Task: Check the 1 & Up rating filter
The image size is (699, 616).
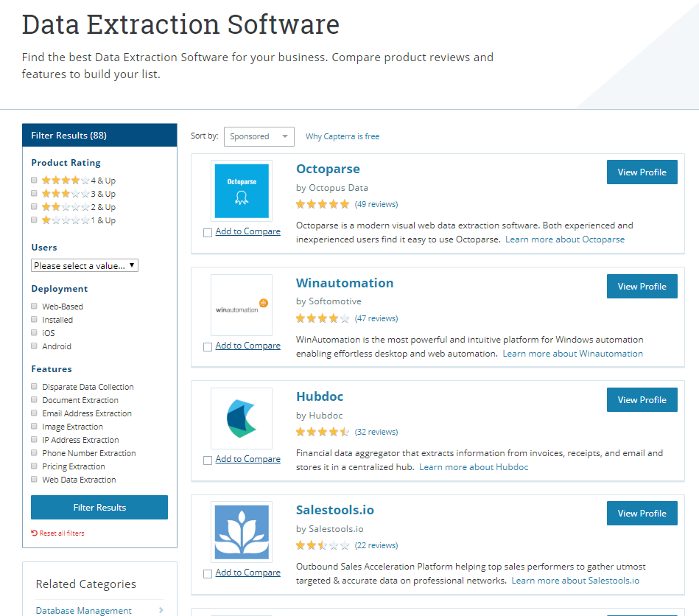Action: click(34, 220)
